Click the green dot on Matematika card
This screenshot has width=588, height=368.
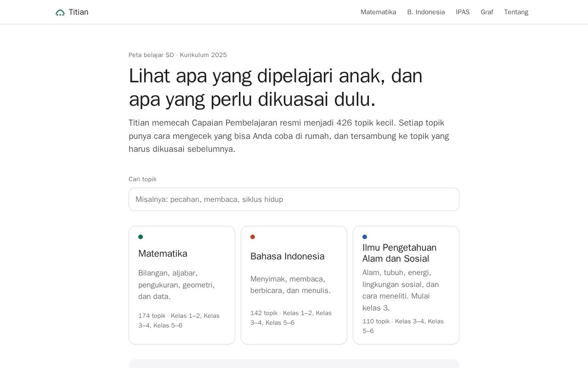pyautogui.click(x=141, y=237)
